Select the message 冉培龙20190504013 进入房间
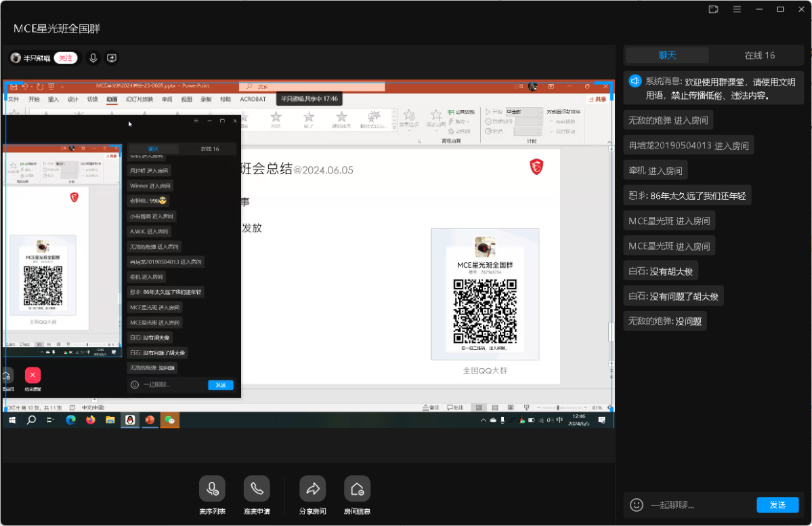 [x=689, y=146]
